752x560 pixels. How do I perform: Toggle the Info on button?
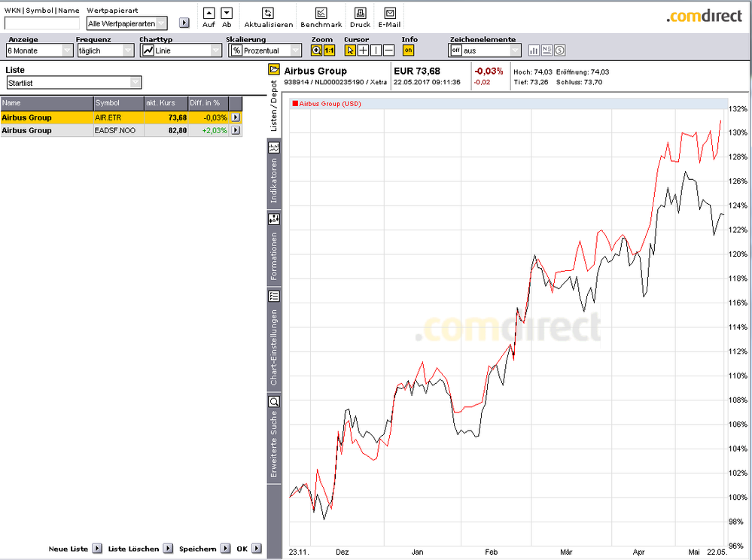point(408,50)
